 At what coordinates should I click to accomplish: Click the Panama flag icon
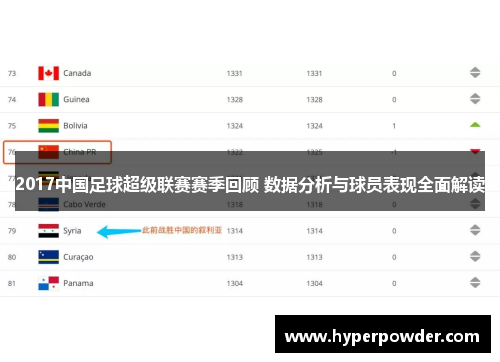click(x=48, y=283)
